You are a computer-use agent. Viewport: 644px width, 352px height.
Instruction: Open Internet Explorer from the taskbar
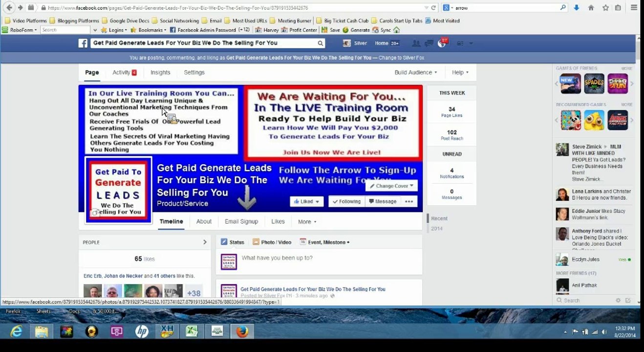click(x=16, y=331)
